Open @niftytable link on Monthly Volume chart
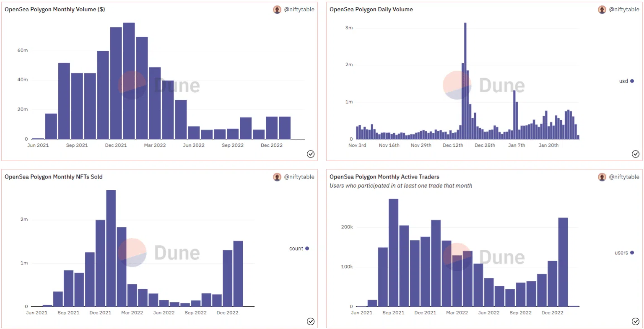 click(x=299, y=9)
